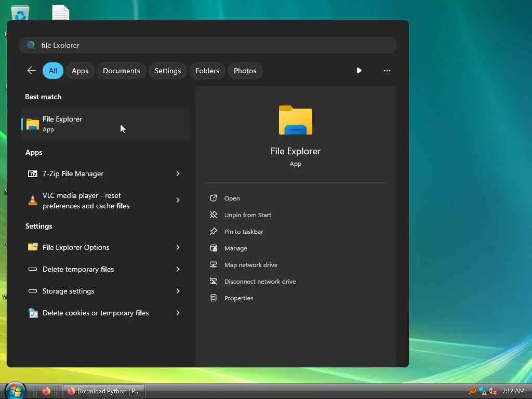Click the File Explorer Options folder icon
This screenshot has height=399, width=532.
pos(33,247)
